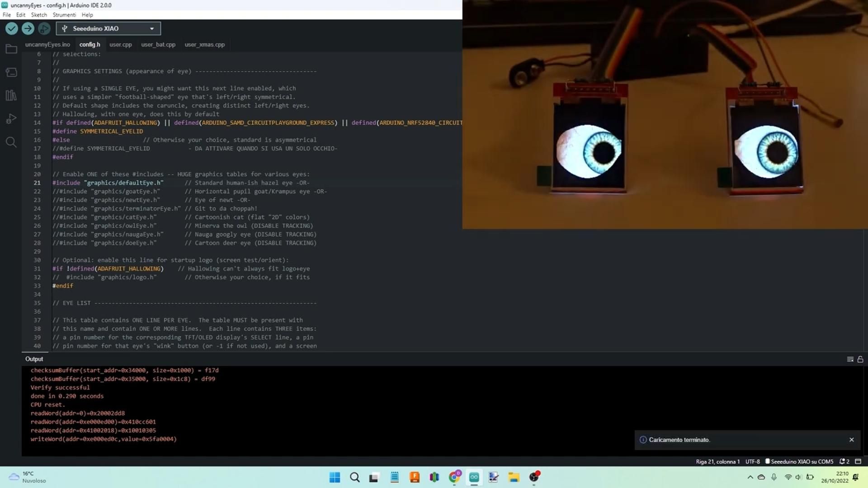This screenshot has width=868, height=488.
Task: Click the Verify successful output line
Action: [x=60, y=387]
